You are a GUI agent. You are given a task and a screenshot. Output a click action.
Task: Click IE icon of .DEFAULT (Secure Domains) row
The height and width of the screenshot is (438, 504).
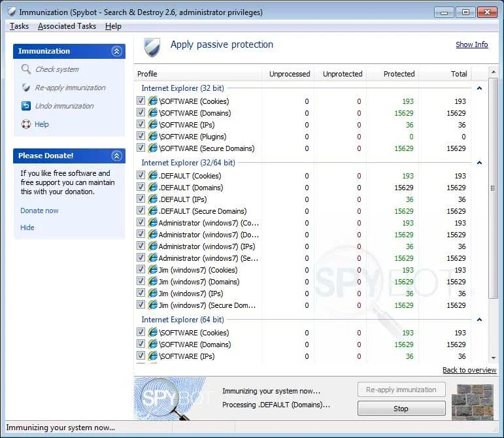[x=153, y=211]
